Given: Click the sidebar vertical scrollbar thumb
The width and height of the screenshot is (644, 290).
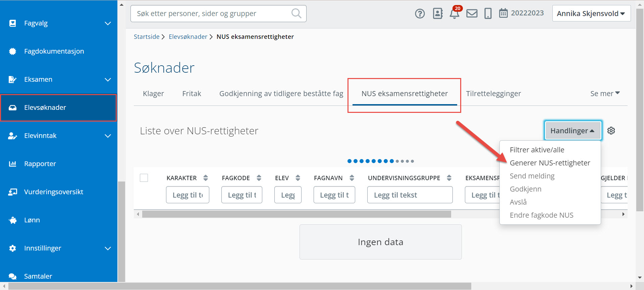Looking at the screenshot, I should [x=121, y=231].
